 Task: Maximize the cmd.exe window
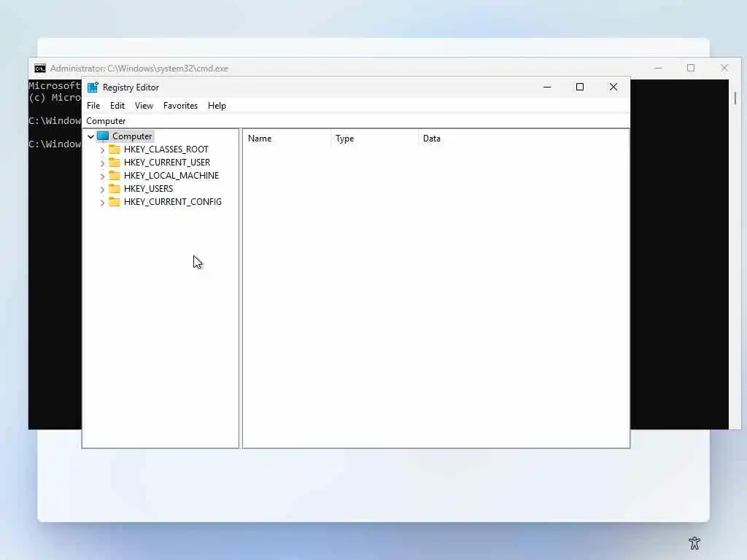tap(691, 68)
